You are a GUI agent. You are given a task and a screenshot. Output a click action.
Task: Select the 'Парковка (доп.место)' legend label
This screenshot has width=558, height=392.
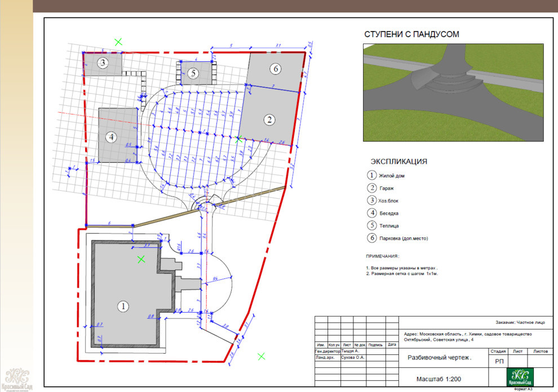[x=404, y=238]
